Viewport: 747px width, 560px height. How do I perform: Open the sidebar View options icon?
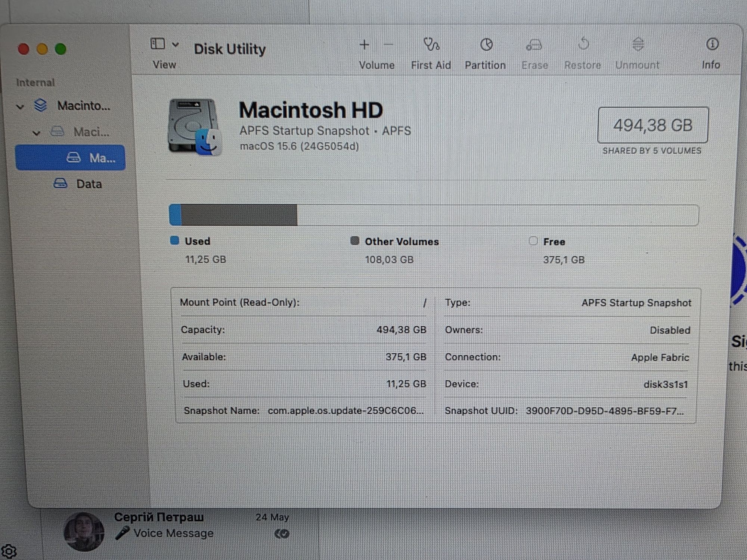point(158,44)
